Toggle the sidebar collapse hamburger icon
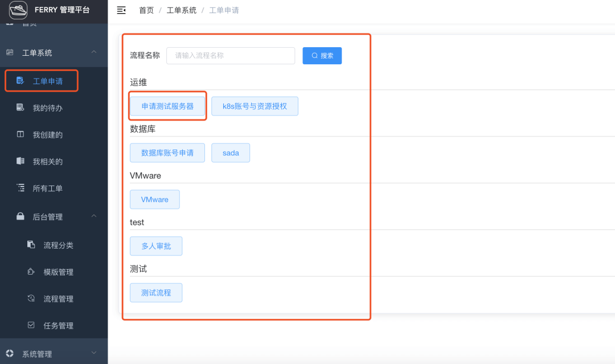 (x=121, y=10)
